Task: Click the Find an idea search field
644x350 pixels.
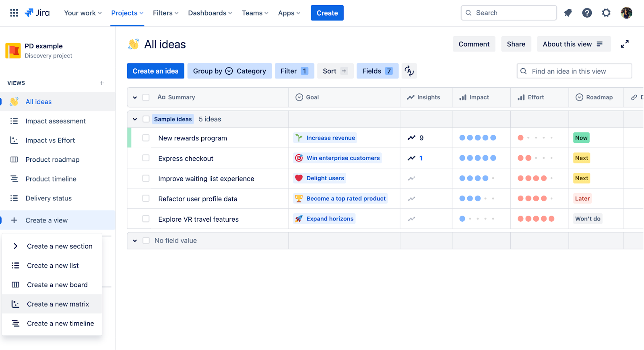Action: point(574,71)
